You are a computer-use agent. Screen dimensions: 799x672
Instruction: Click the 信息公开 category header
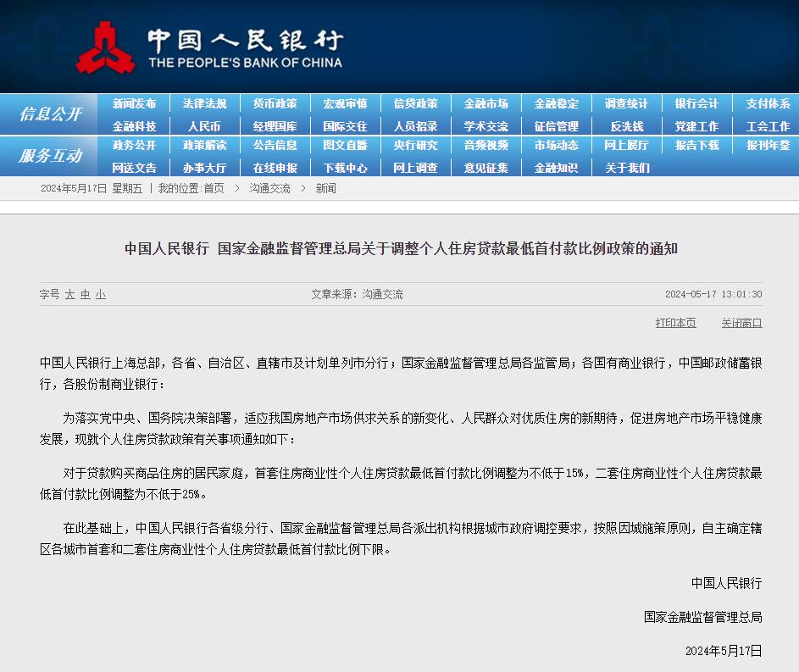pos(50,114)
